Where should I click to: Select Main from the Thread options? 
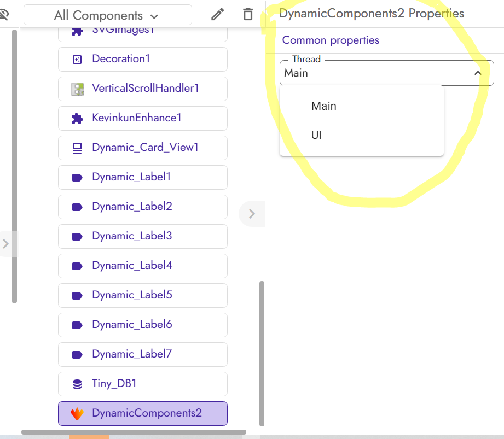point(323,106)
